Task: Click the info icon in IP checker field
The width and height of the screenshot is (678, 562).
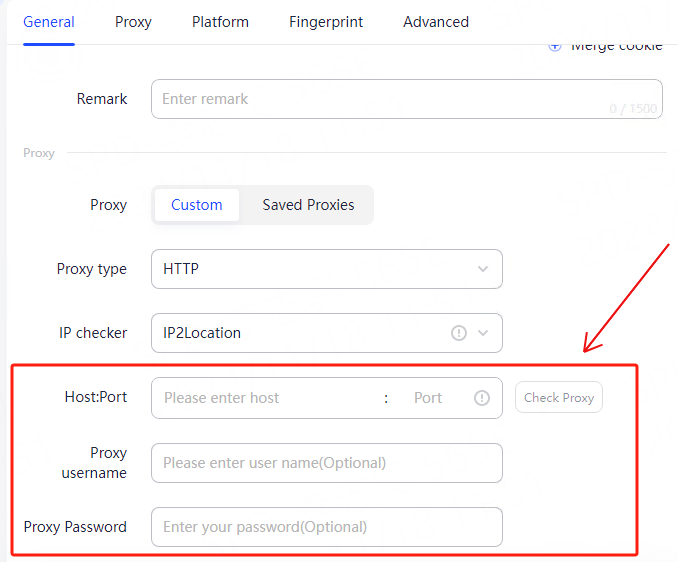Action: click(x=459, y=333)
